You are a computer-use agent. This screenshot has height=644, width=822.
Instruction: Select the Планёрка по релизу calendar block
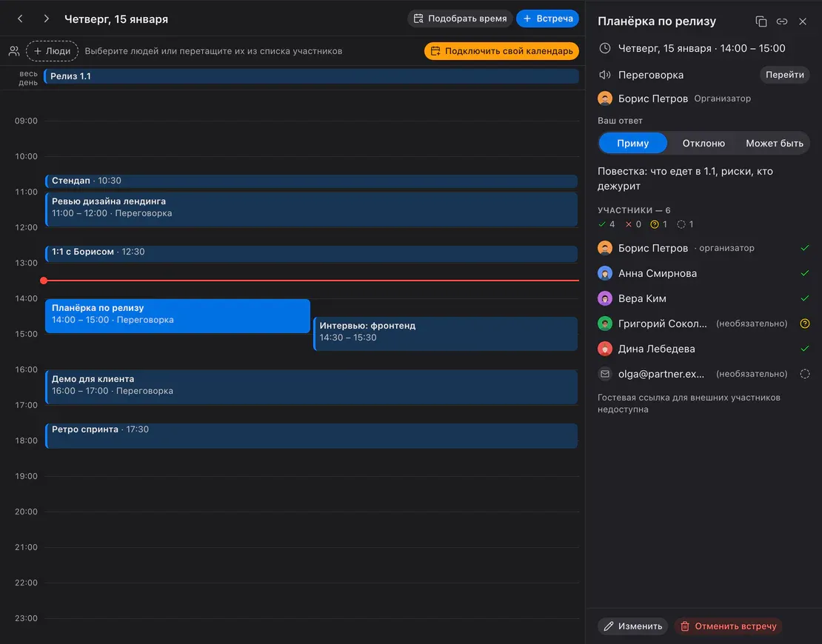[178, 315]
